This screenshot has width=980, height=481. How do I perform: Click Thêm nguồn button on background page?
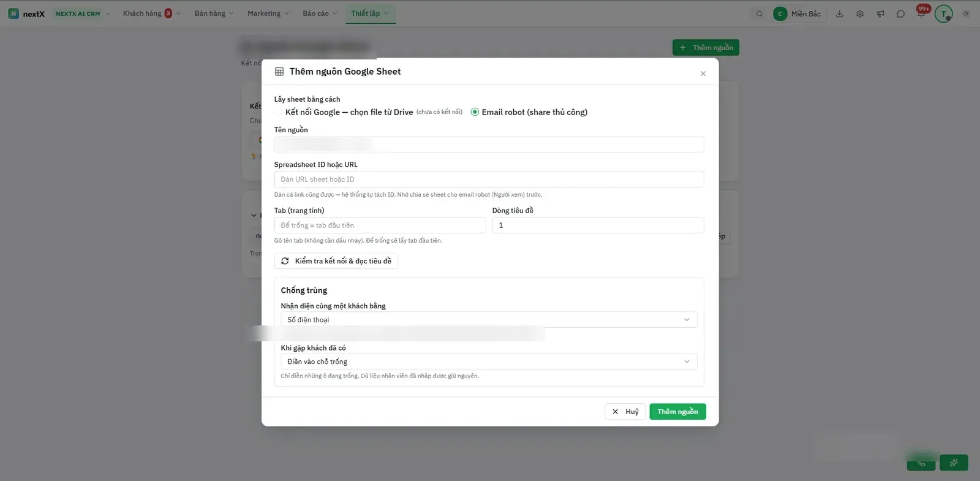pos(706,48)
